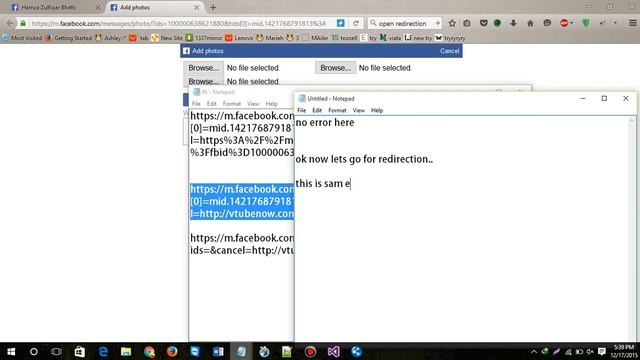The height and width of the screenshot is (360, 640).
Task: Maximize the Untitled Notepad window
Action: [x=604, y=98]
